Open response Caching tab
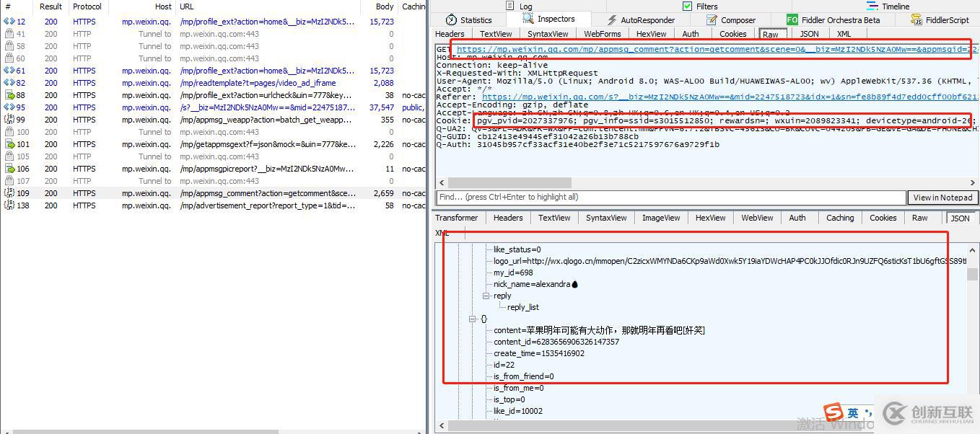Screen dimensions: 980x434 pyautogui.click(x=840, y=218)
